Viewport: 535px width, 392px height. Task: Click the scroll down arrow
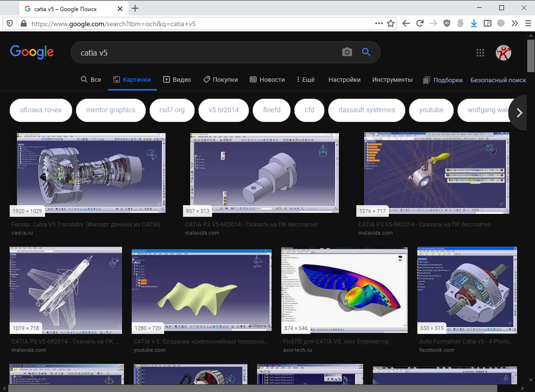click(x=531, y=380)
